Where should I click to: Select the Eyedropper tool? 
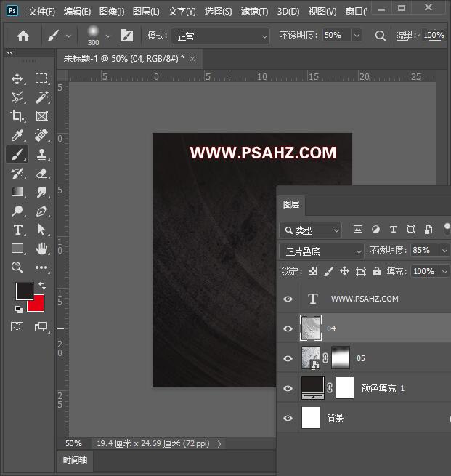tap(17, 135)
